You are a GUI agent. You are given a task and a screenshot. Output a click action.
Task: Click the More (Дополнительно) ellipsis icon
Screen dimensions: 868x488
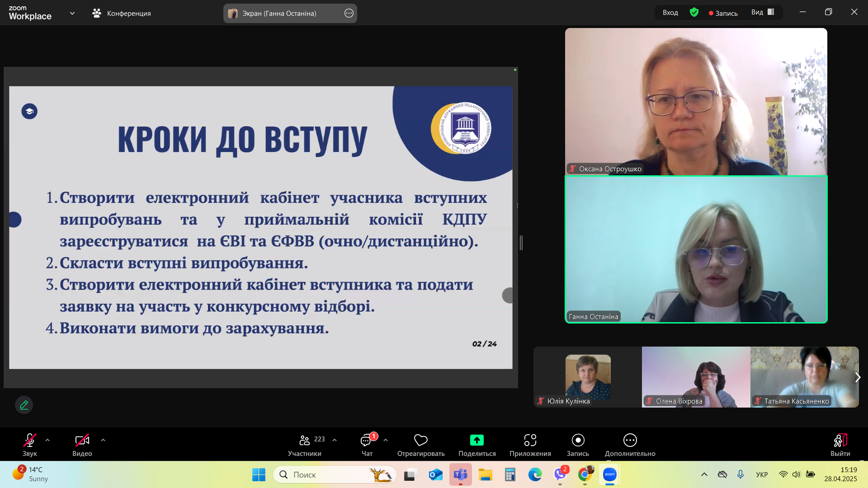tap(630, 440)
